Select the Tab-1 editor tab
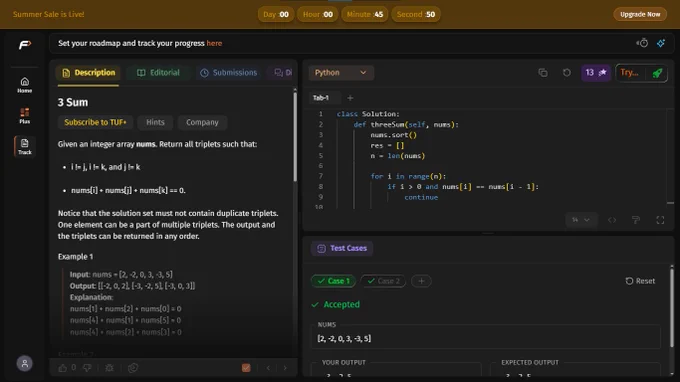 click(321, 98)
